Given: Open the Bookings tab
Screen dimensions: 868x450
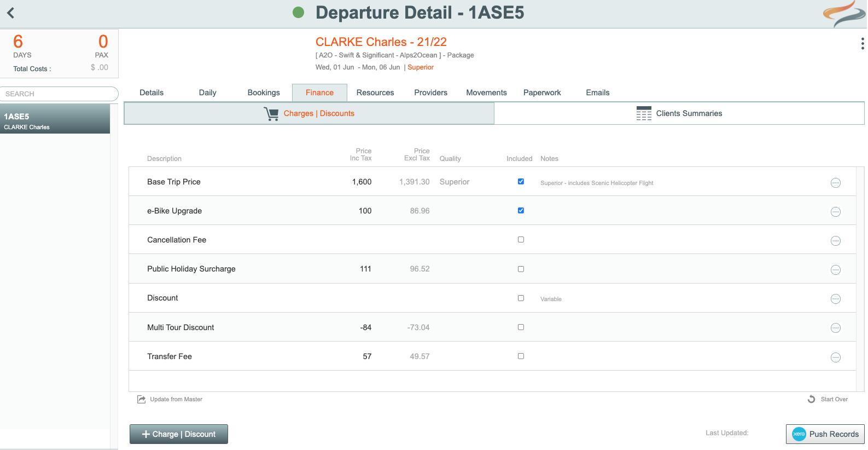Looking at the screenshot, I should pos(264,93).
